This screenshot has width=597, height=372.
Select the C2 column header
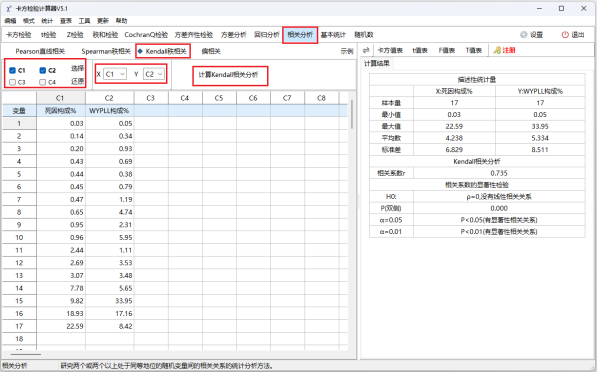coord(109,98)
